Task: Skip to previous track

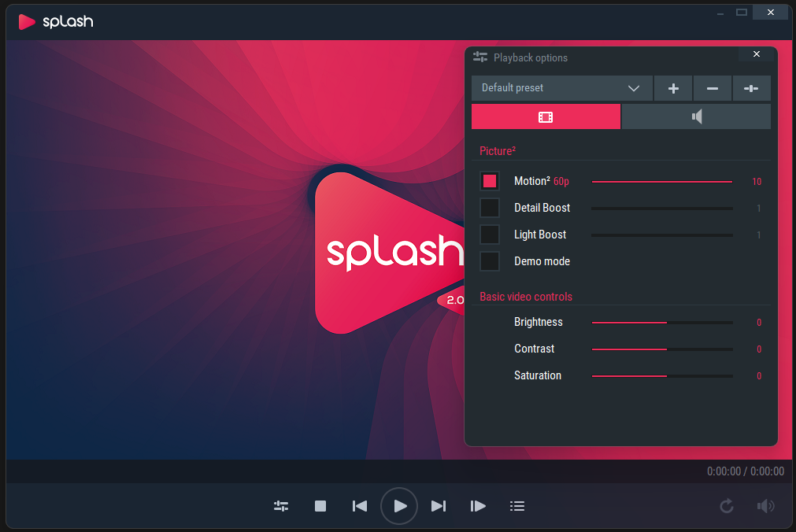Action: point(359,506)
